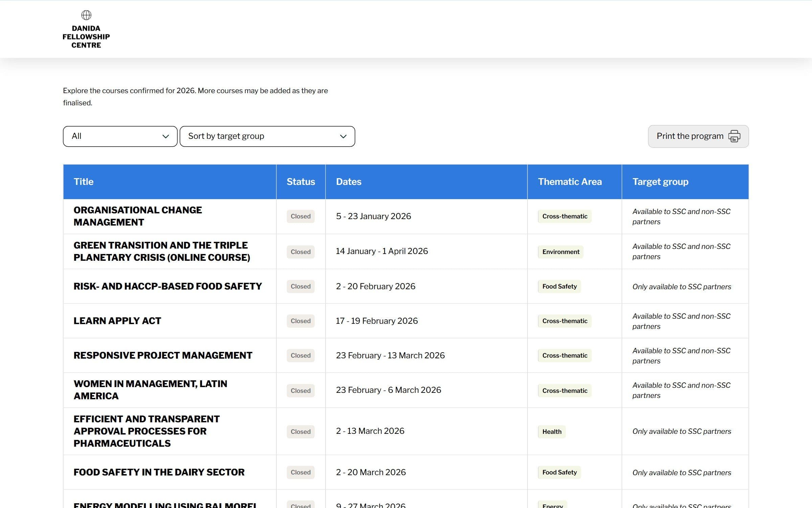Open the Danida Fellowship Centre homepage logo

click(86, 30)
